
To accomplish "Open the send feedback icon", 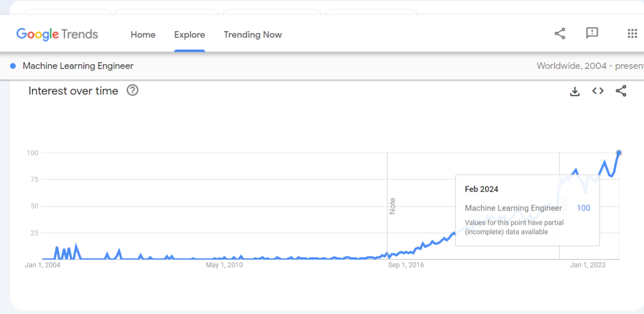I will (x=592, y=33).
